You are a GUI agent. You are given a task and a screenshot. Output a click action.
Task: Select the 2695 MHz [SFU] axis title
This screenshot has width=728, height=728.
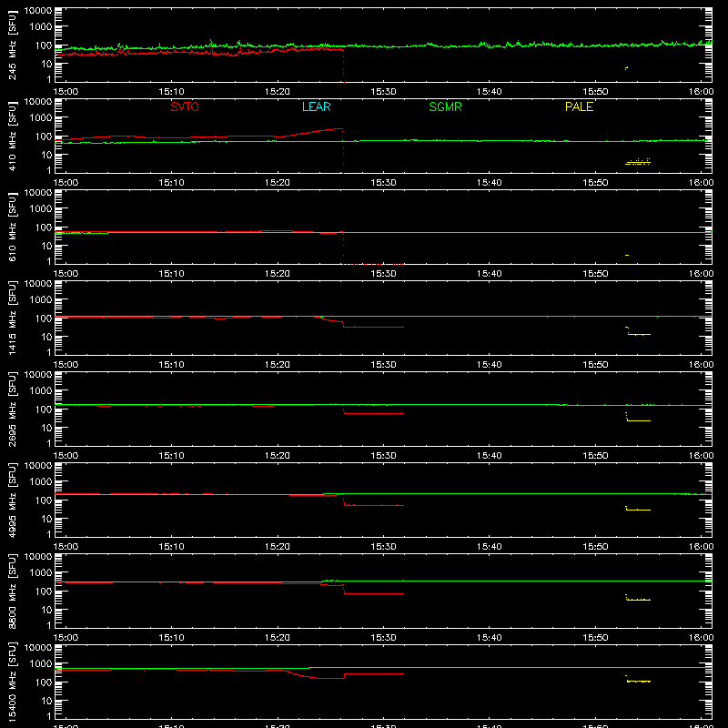pyautogui.click(x=13, y=409)
